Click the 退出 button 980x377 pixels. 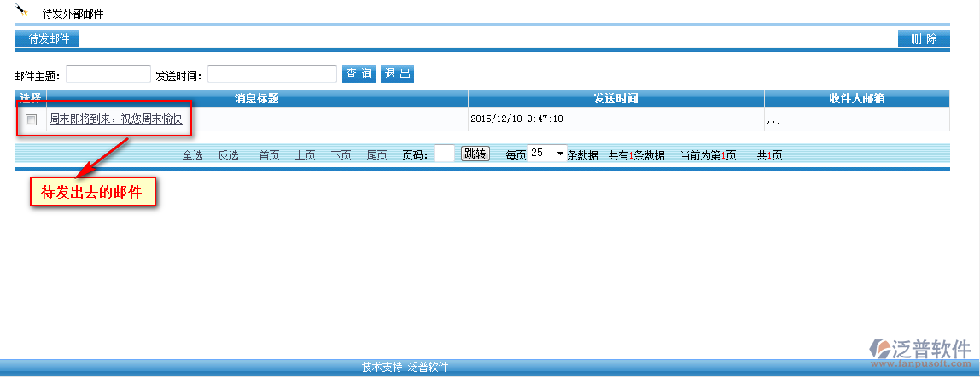(397, 73)
